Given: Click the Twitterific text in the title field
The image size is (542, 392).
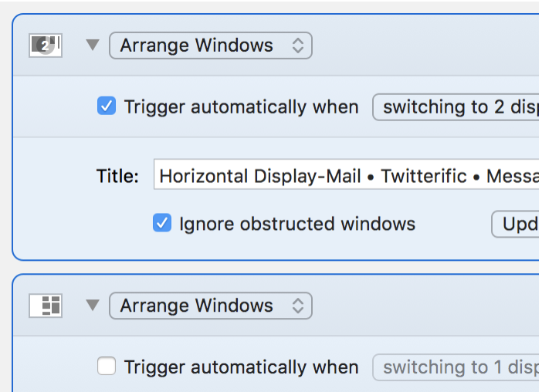Looking at the screenshot, I should 424,176.
